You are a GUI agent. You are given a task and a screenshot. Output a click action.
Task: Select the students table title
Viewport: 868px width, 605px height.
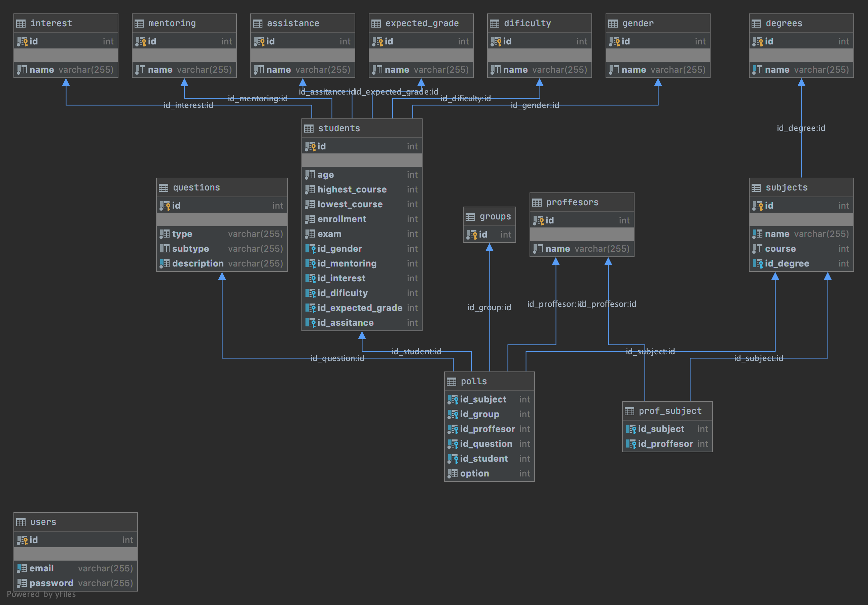tap(339, 129)
